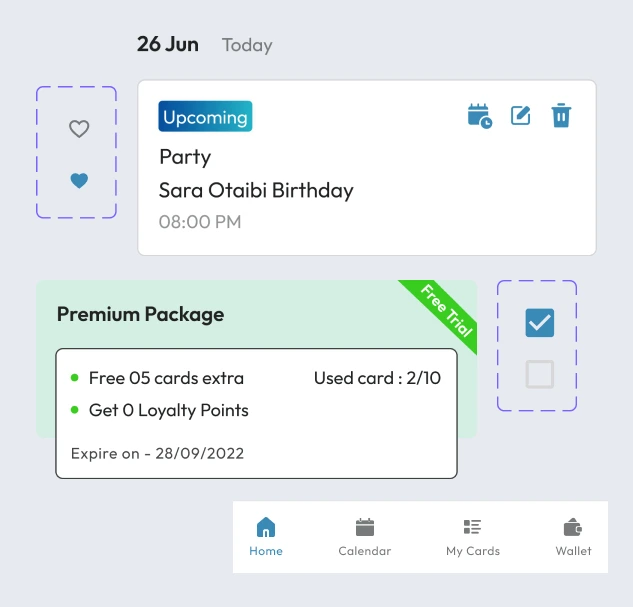This screenshot has height=607, width=633.
Task: Click the reschedule calendar-clock icon
Action: click(480, 116)
